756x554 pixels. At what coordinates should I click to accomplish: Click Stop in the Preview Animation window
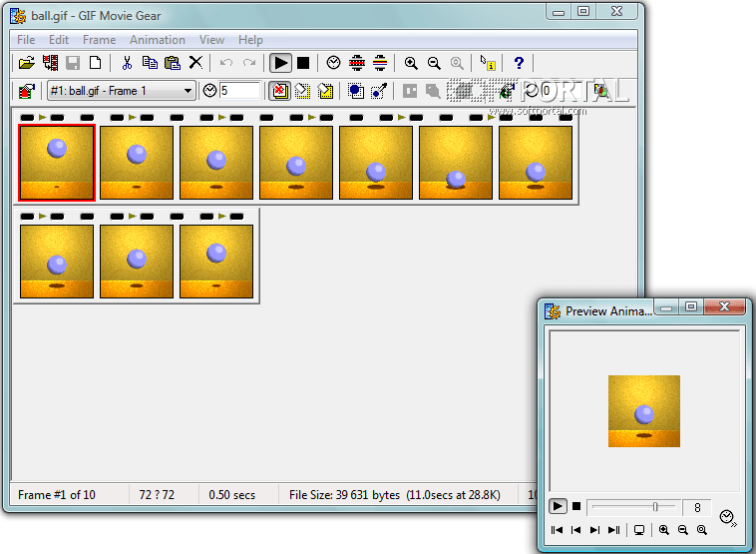coord(576,506)
